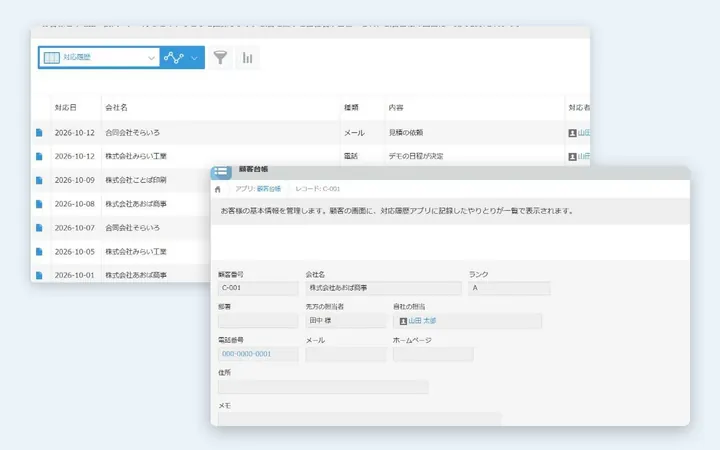Open record icon for 2026-10-12 株式会社みらい工業 row
This screenshot has height=450, width=720.
click(39, 157)
